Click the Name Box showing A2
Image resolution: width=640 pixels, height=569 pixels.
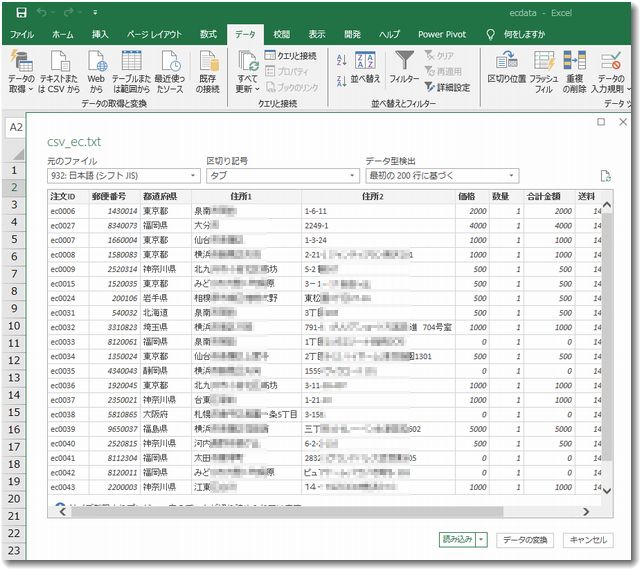coord(16,127)
